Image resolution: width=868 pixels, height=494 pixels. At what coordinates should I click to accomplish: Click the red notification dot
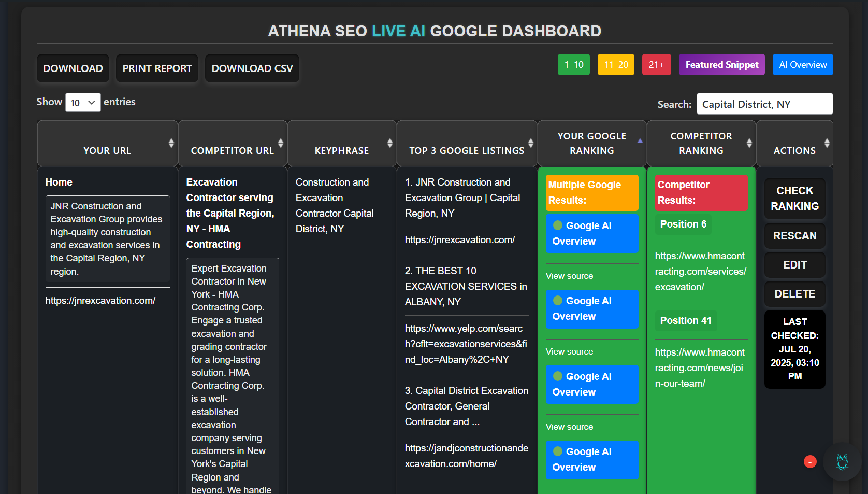point(810,461)
